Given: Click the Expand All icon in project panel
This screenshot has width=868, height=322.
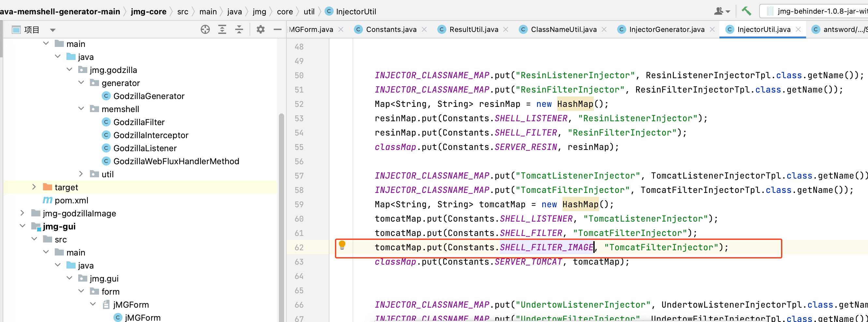Looking at the screenshot, I should pyautogui.click(x=222, y=30).
